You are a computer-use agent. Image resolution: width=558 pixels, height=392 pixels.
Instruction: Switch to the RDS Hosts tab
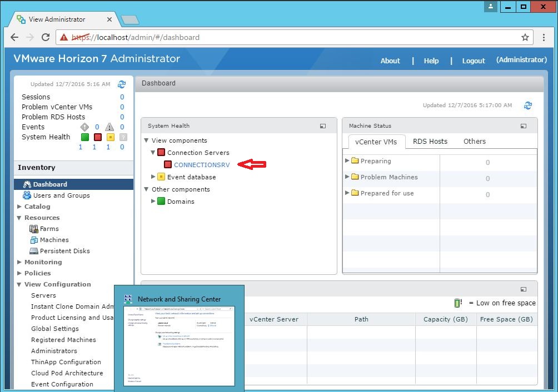[430, 141]
